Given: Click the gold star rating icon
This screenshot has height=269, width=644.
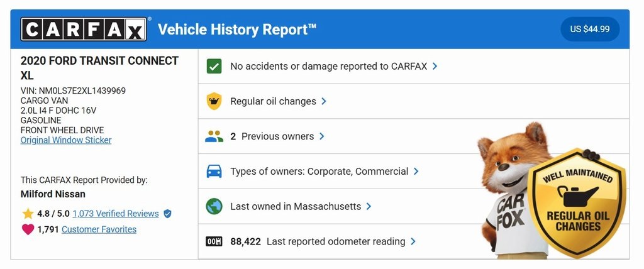Looking at the screenshot, I should coord(28,214).
